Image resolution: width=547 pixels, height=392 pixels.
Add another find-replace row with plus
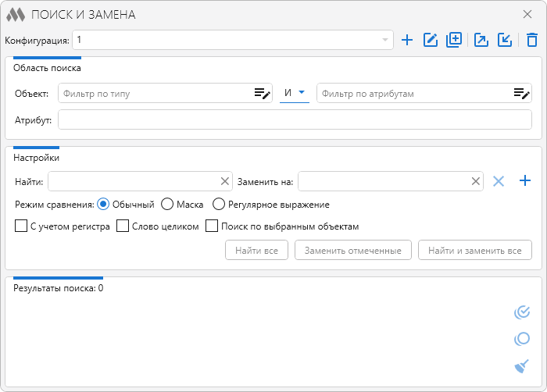pyautogui.click(x=525, y=181)
